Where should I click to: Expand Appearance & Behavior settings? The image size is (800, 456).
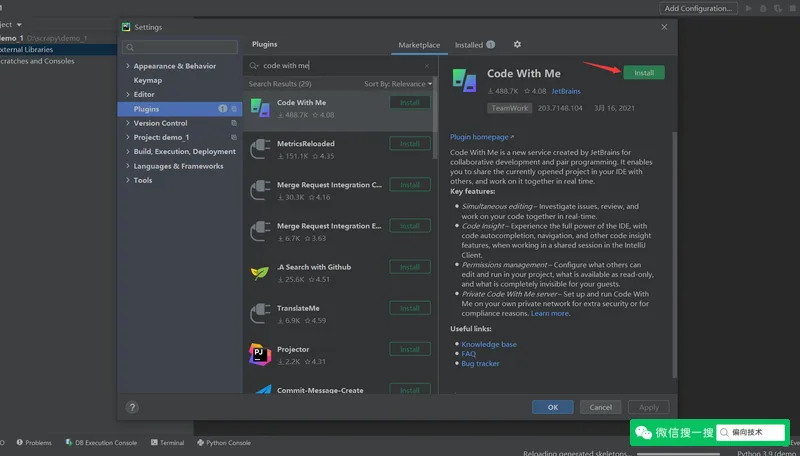[128, 66]
